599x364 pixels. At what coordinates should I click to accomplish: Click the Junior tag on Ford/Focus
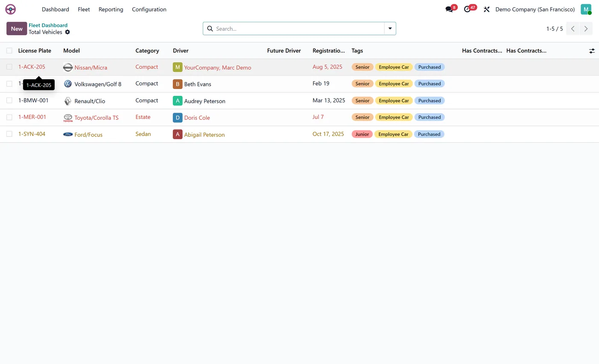click(x=362, y=134)
